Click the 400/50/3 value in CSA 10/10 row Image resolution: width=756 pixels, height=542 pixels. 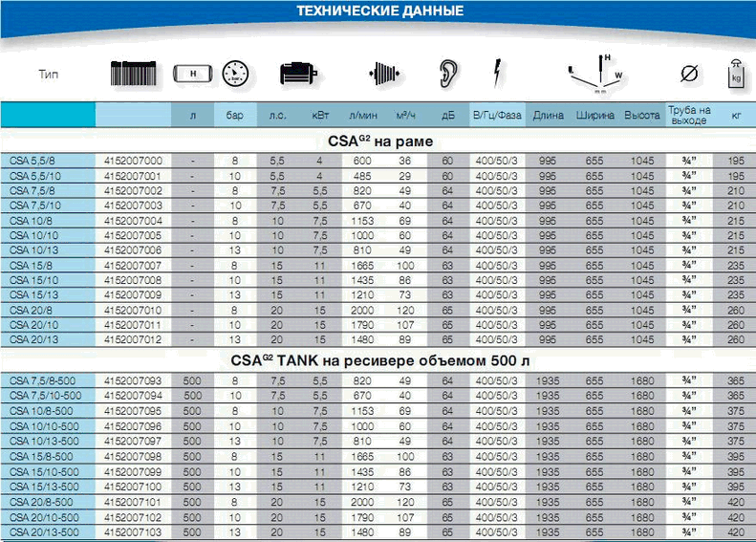(497, 235)
